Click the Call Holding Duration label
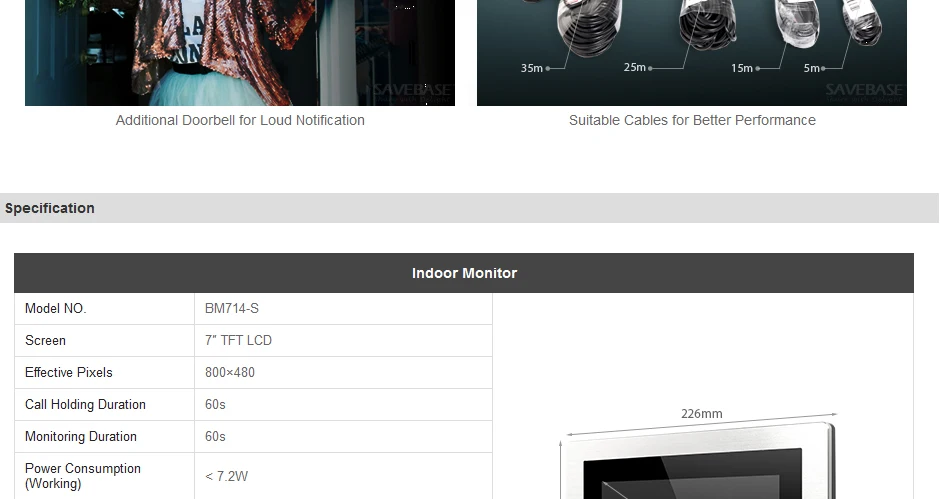The width and height of the screenshot is (950, 499). click(85, 405)
